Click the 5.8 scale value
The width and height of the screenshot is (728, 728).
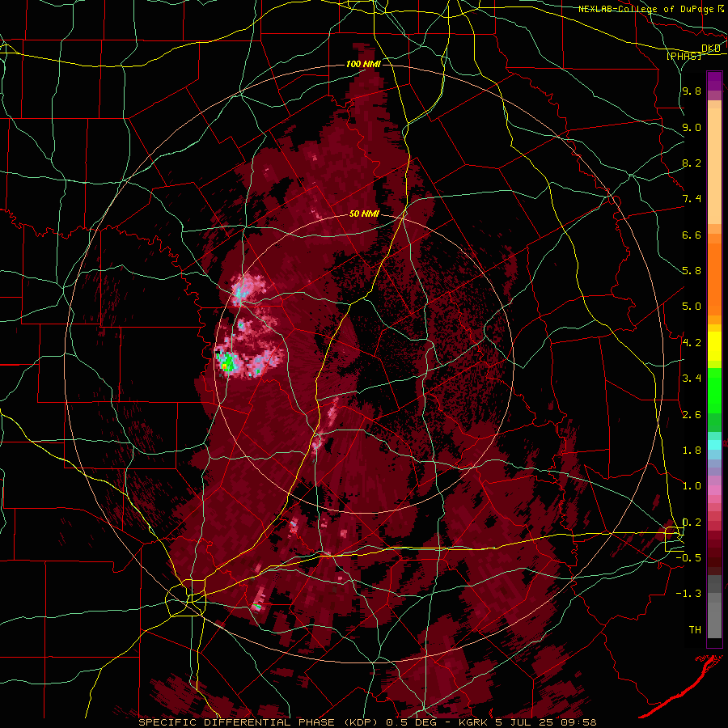point(692,271)
